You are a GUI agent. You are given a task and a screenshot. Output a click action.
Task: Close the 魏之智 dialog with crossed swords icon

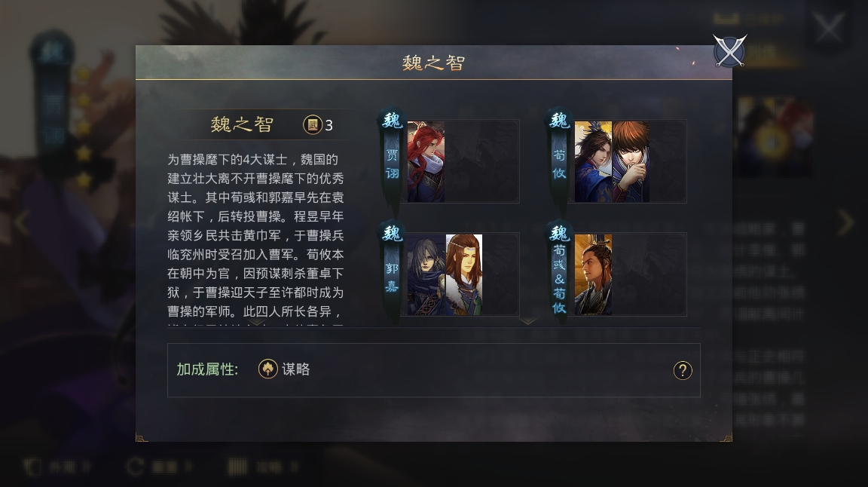pyautogui.click(x=729, y=51)
